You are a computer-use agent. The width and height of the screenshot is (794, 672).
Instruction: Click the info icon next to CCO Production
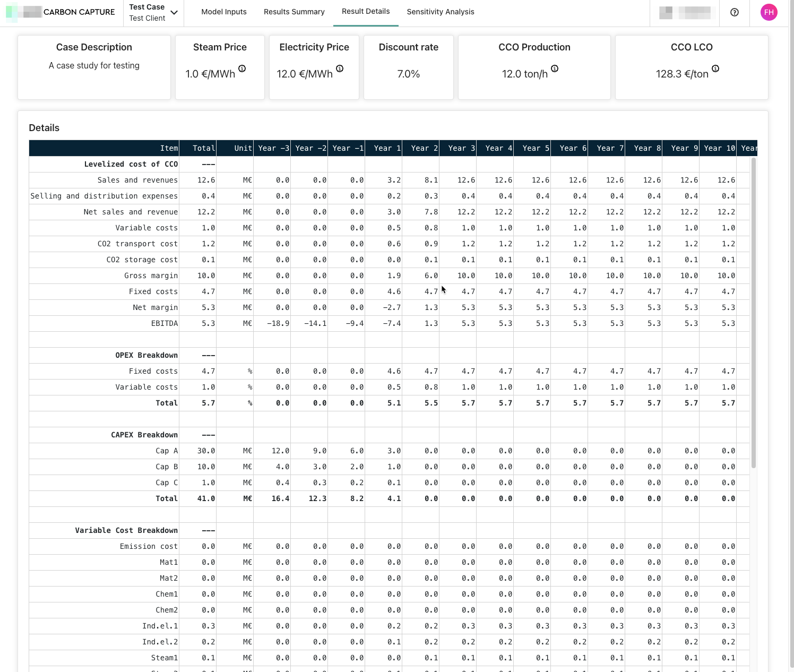pos(555,68)
